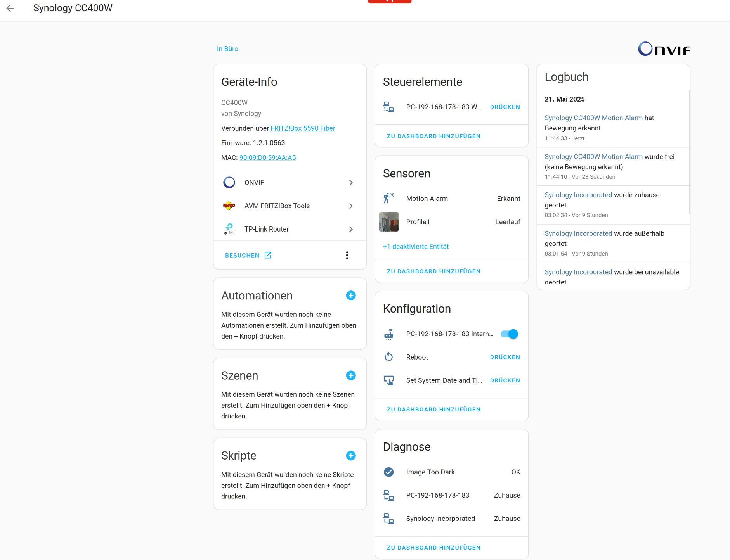Show the +1 deaktivierte Entität entry

coord(416,247)
